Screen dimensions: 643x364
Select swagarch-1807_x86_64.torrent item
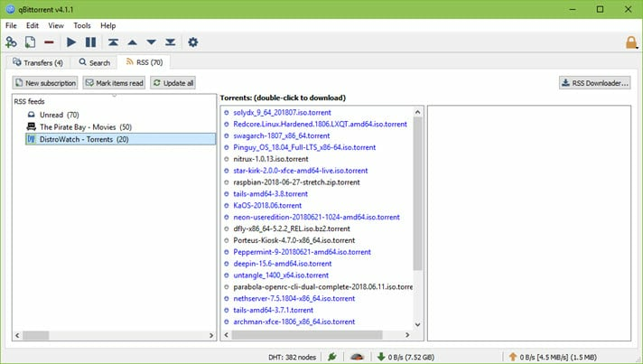click(282, 135)
